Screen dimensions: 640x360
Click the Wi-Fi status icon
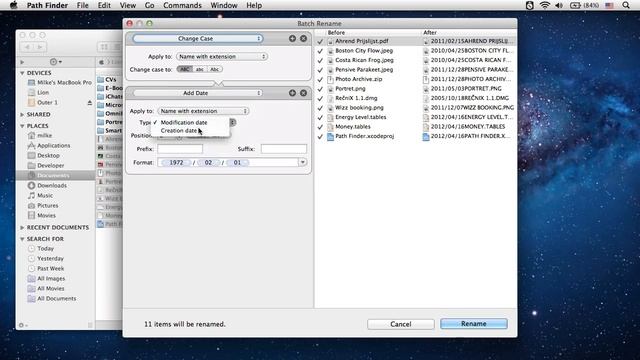pos(544,5)
